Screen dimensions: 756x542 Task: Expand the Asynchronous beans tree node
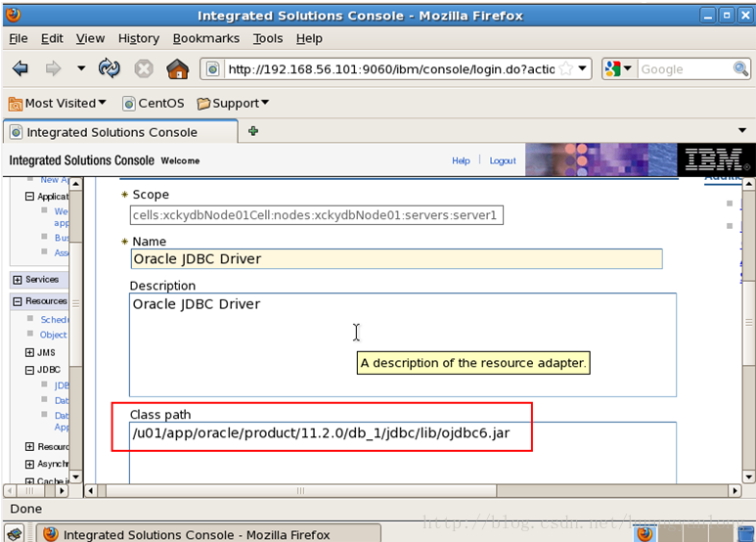point(29,464)
